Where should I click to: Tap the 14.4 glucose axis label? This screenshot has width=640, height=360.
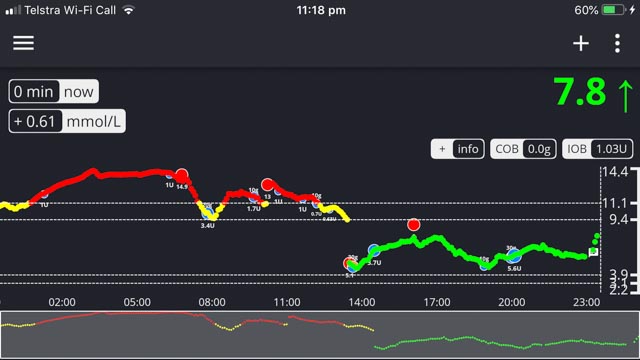615,172
